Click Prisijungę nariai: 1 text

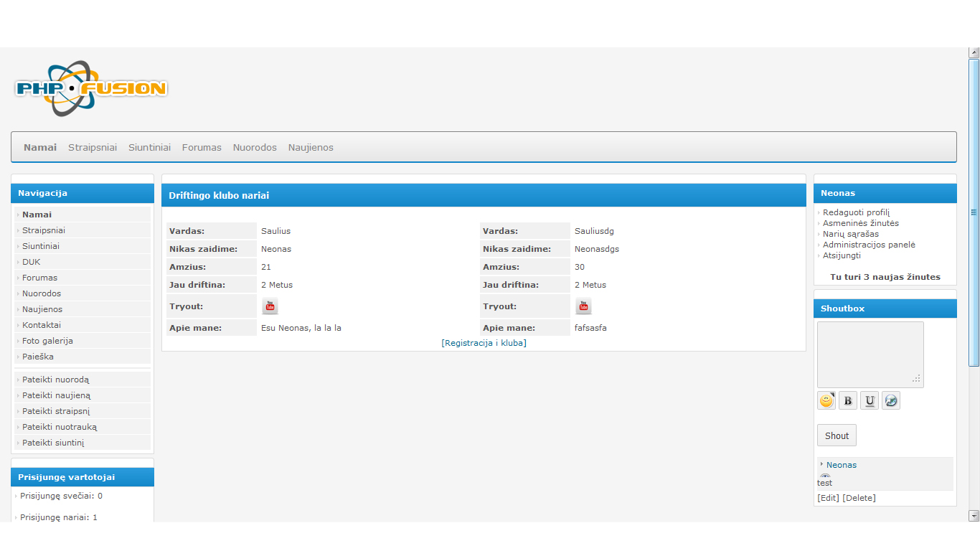pyautogui.click(x=59, y=517)
